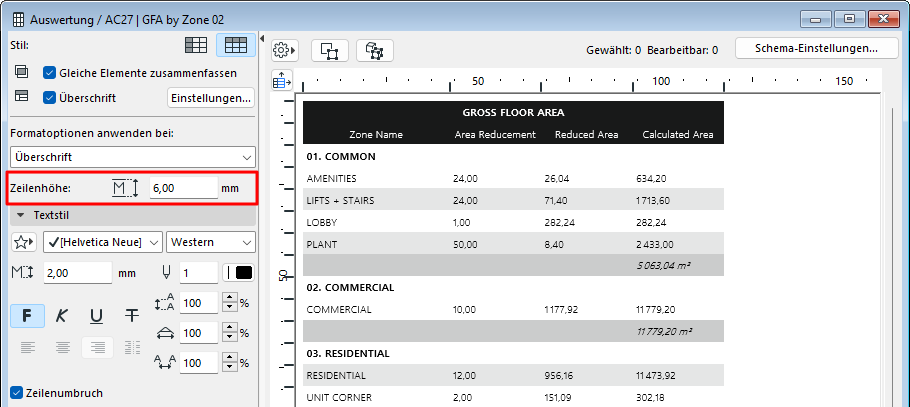This screenshot has width=910, height=407.
Task: Click the header orientation icon beside the ruler
Action: tap(281, 80)
